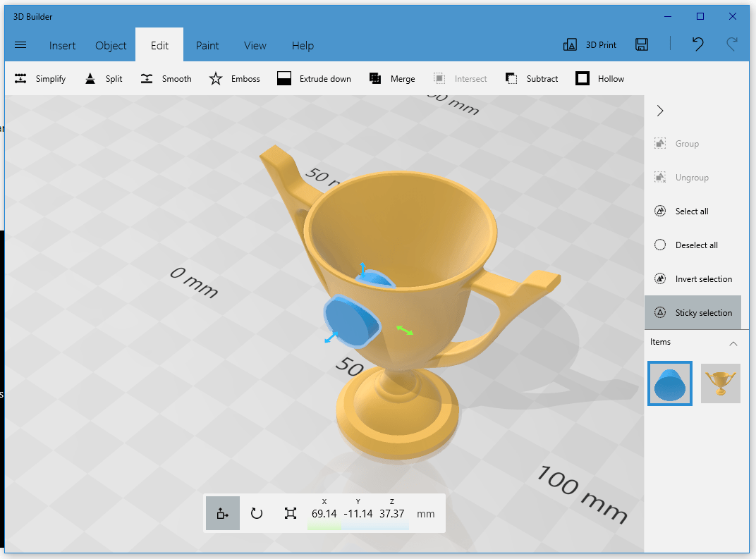Click the Undo arrow icon
This screenshot has width=756, height=559.
click(x=697, y=44)
